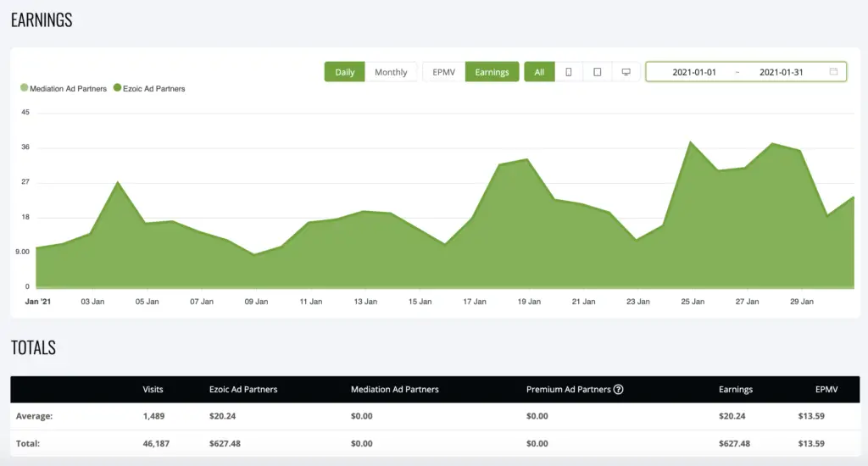868x466 pixels.
Task: Select the average visits value 1,489
Action: click(x=154, y=416)
